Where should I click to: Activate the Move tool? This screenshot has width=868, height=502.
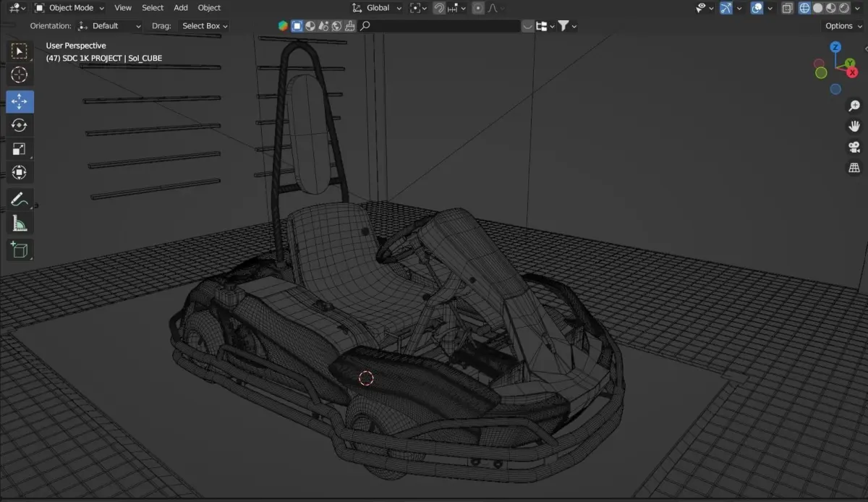pyautogui.click(x=20, y=102)
